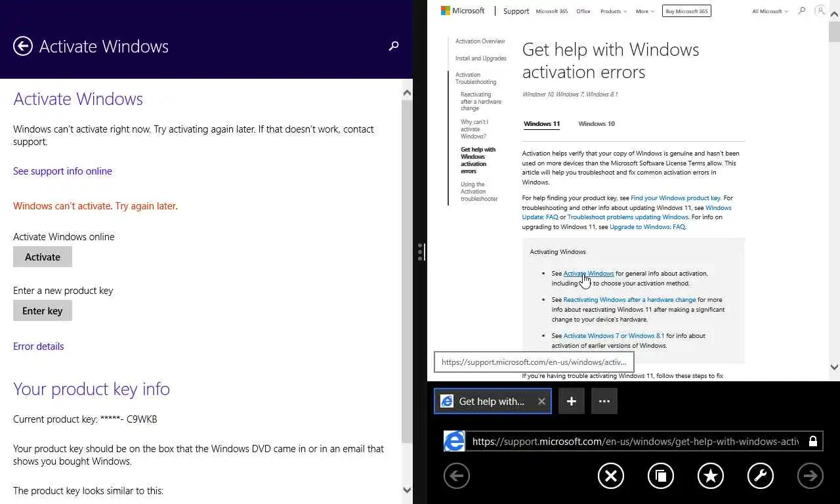
Task: Open Install and Upgrades in sidebar
Action: pos(481,58)
